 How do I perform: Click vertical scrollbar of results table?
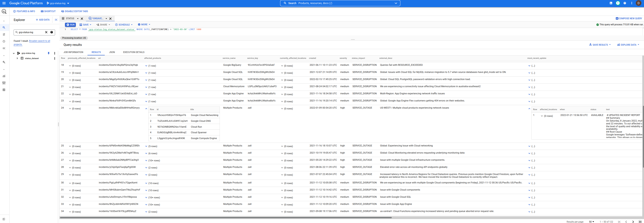pyautogui.click(x=643, y=136)
